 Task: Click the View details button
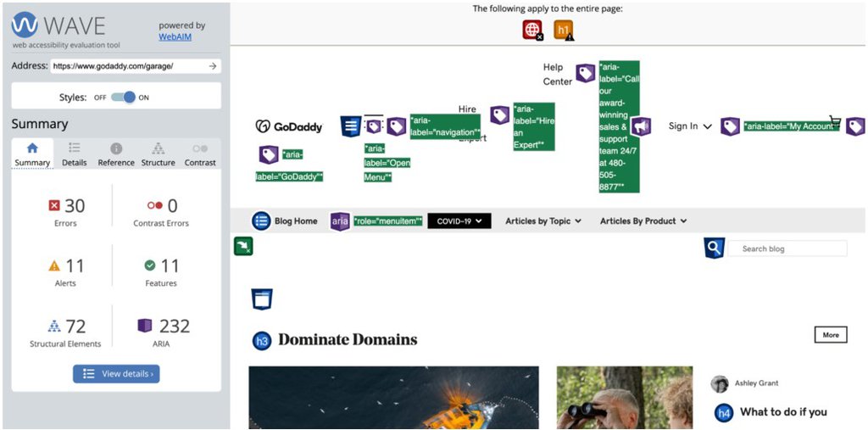tap(116, 374)
